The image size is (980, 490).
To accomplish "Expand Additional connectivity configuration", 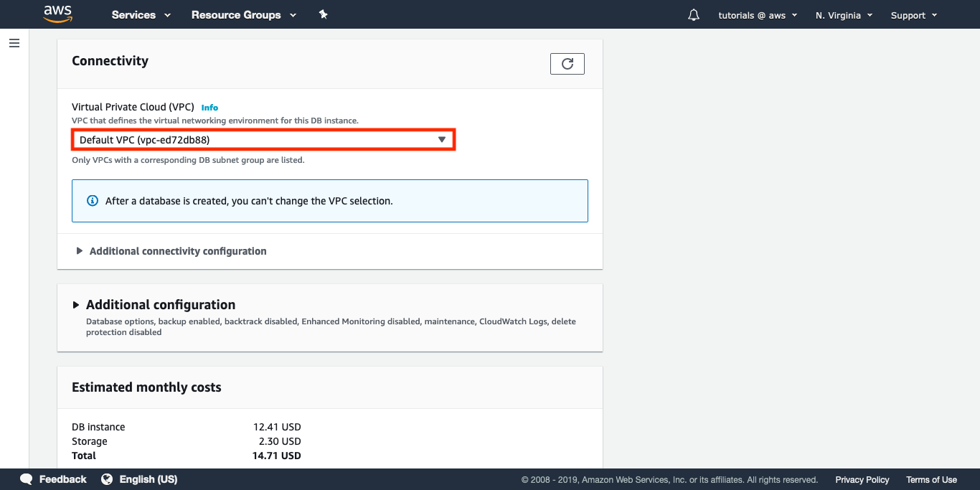I will click(x=177, y=251).
